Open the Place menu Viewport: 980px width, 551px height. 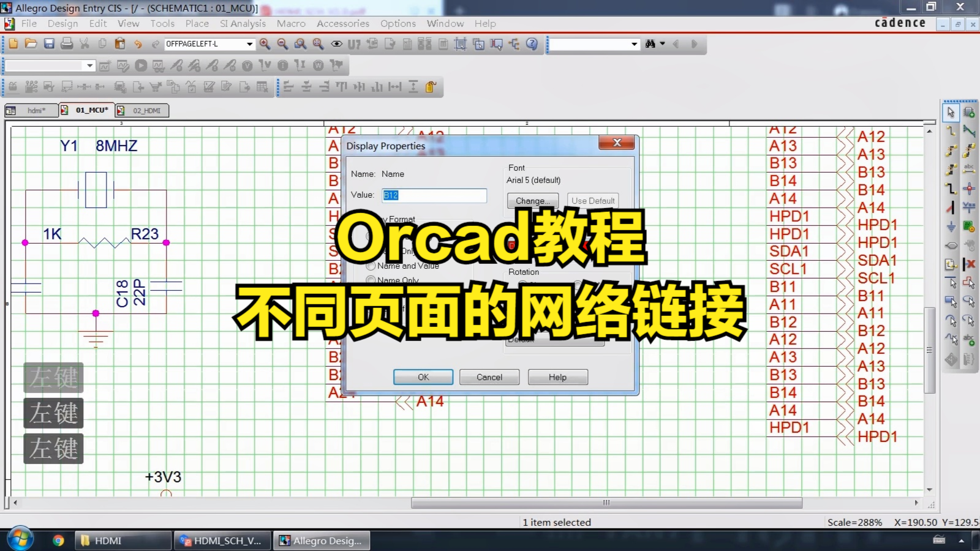(x=197, y=23)
